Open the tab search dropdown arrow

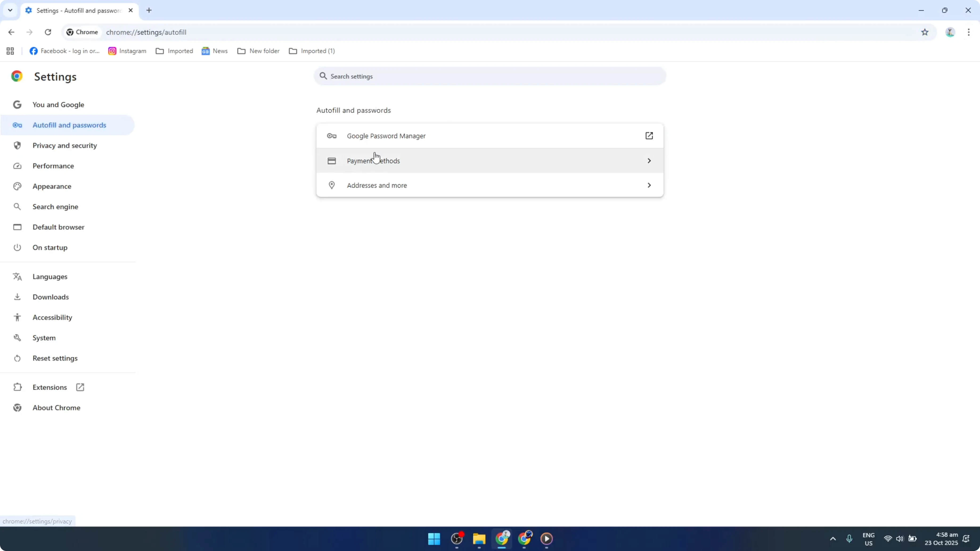10,10
